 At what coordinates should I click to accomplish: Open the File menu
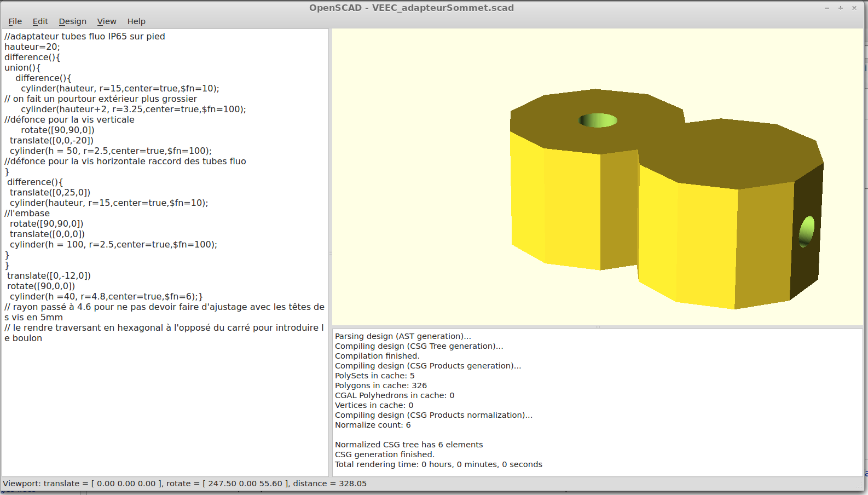click(x=15, y=21)
